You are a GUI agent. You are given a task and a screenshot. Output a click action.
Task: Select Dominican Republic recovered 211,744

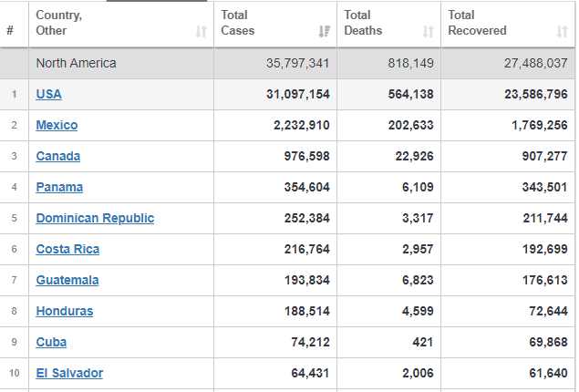tap(545, 218)
